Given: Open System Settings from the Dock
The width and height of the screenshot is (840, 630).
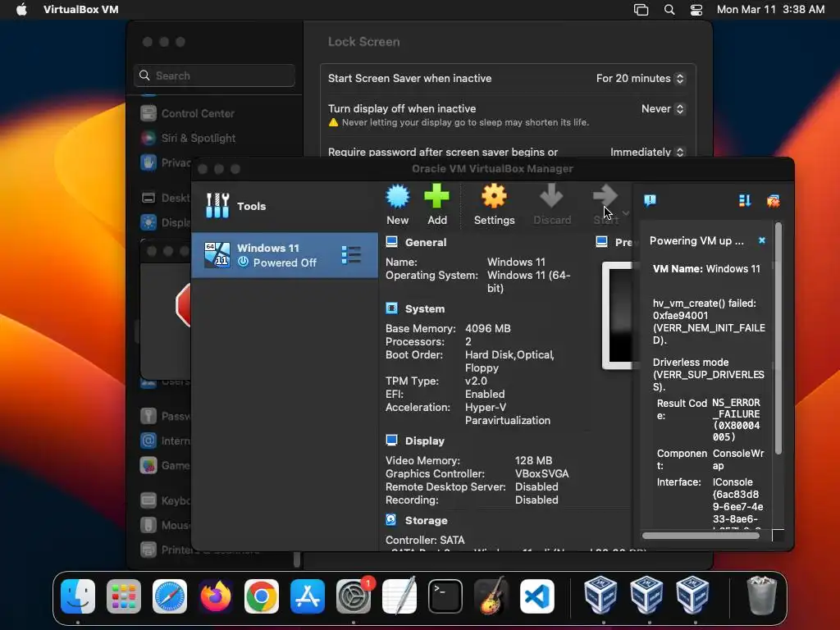Looking at the screenshot, I should (x=354, y=596).
